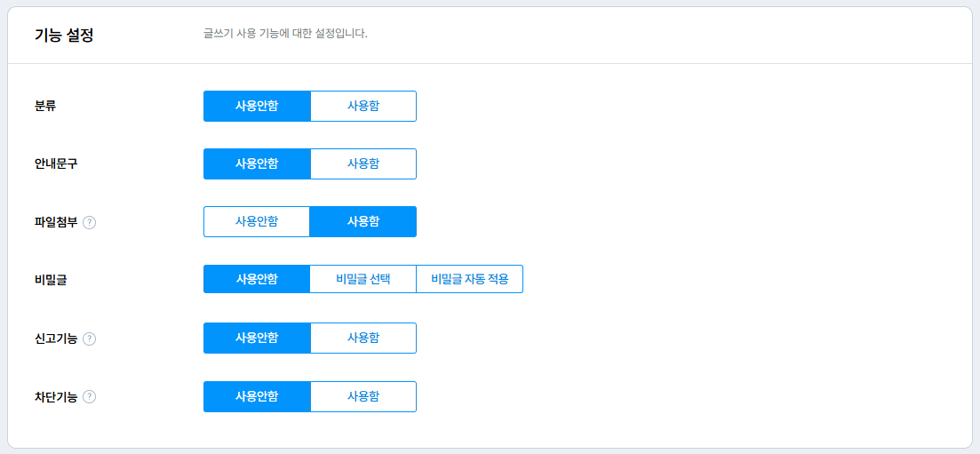Click the 비밀글 row label
Viewport: 980px width, 454px height.
(x=51, y=280)
